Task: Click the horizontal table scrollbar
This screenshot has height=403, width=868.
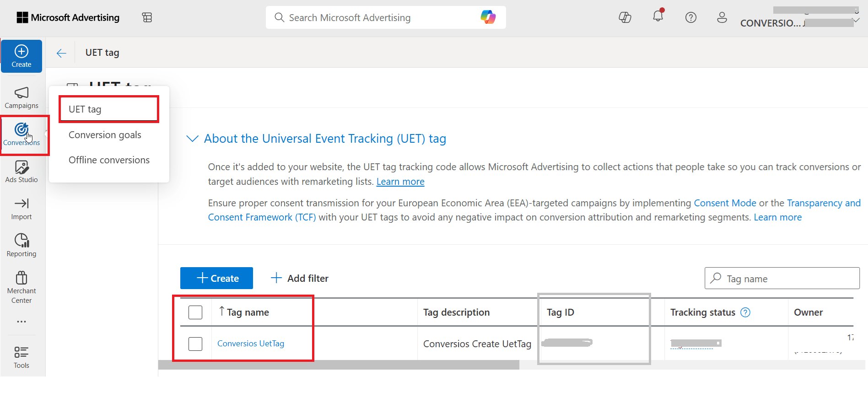Action: click(339, 365)
